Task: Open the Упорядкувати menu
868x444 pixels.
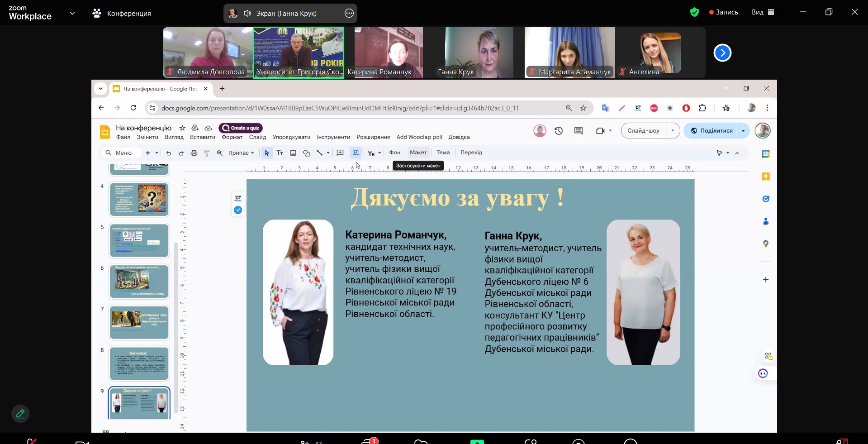Action: tap(291, 137)
